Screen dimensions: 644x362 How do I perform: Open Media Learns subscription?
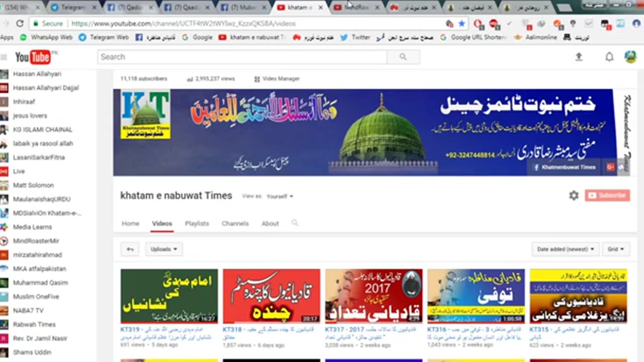click(x=32, y=227)
